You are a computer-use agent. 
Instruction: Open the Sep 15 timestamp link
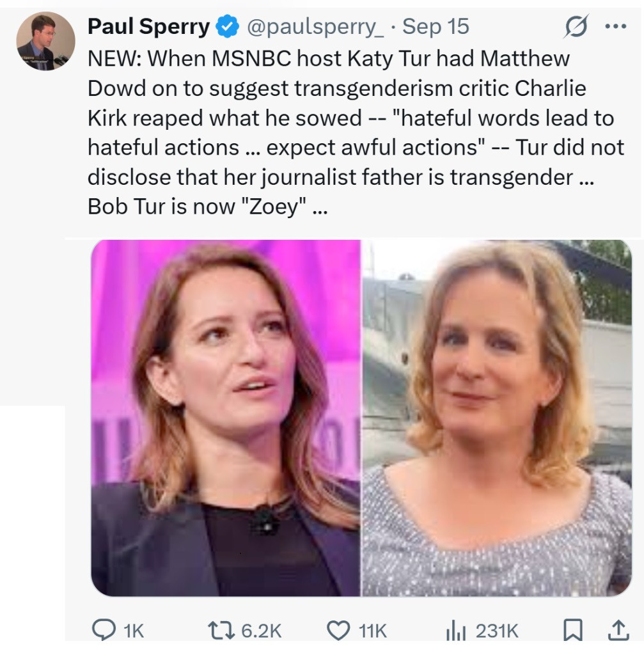pos(436,27)
